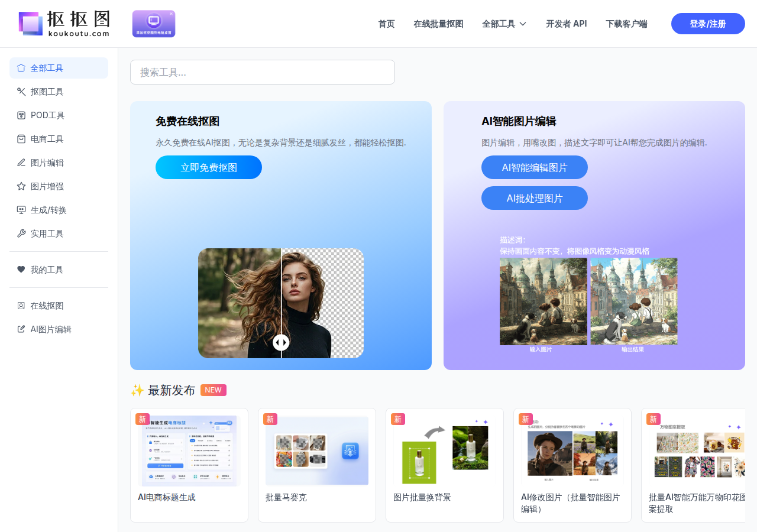Viewport: 757px width, 532px height.
Task: Click the 在线抠图 portrait icon in sidebar
Action: 21,306
